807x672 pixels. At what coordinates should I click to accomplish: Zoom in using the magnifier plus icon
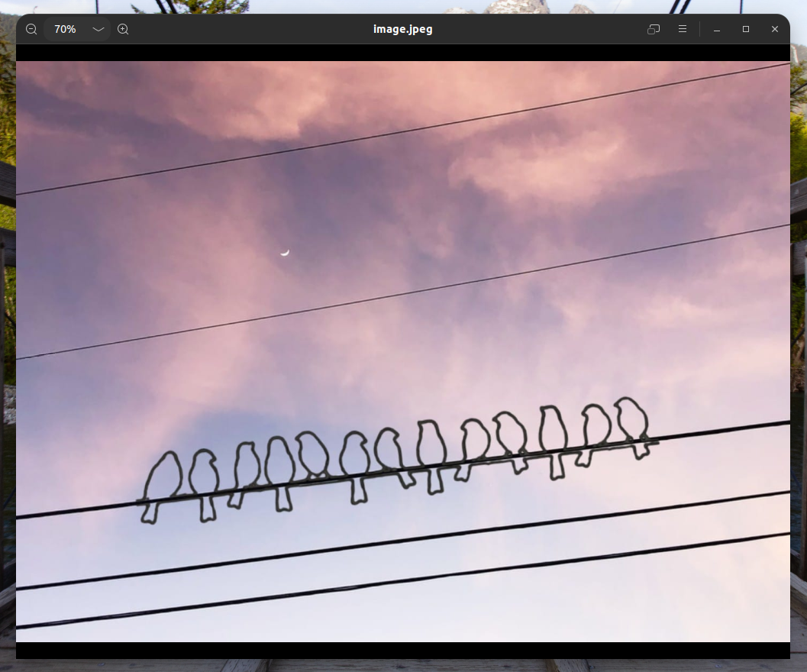point(123,29)
